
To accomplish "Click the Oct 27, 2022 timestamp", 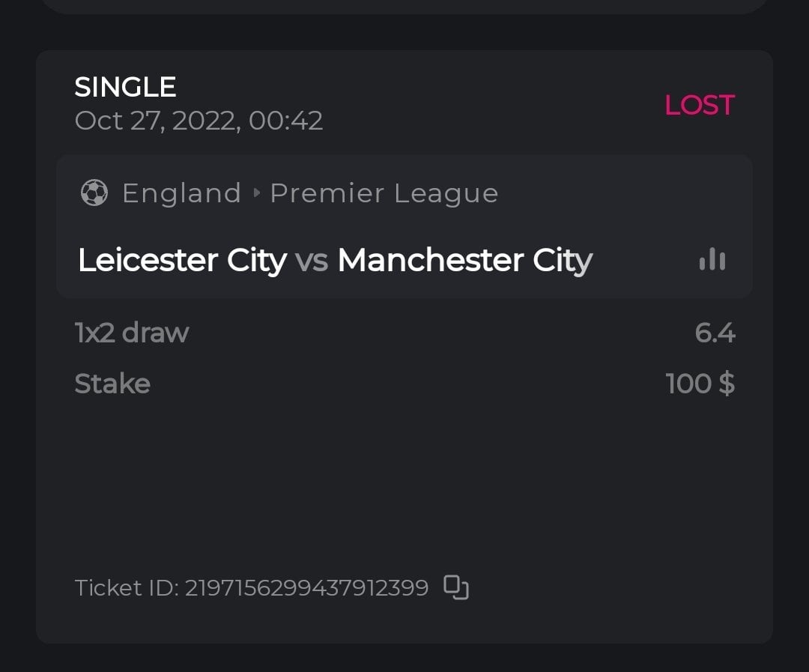I will click(199, 120).
